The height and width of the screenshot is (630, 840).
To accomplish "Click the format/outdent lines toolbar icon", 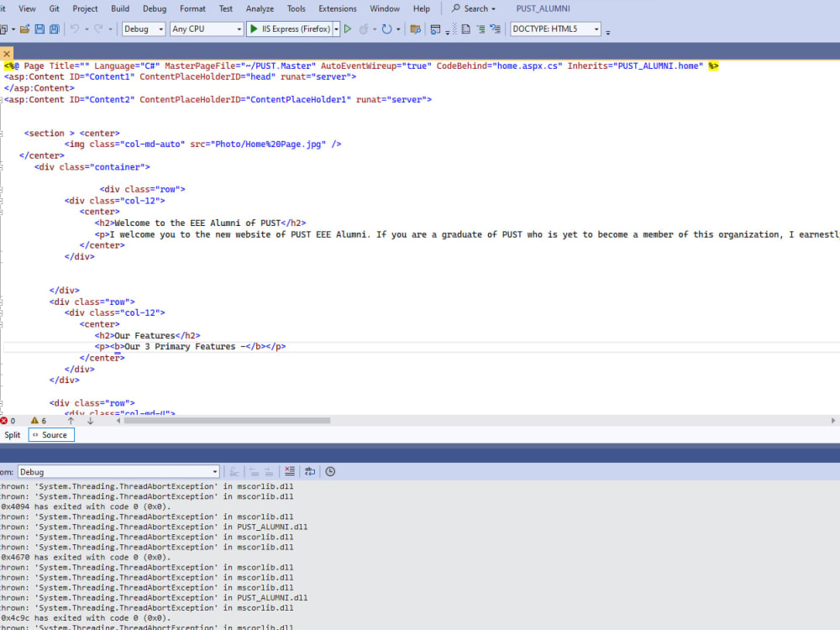I will pos(495,29).
